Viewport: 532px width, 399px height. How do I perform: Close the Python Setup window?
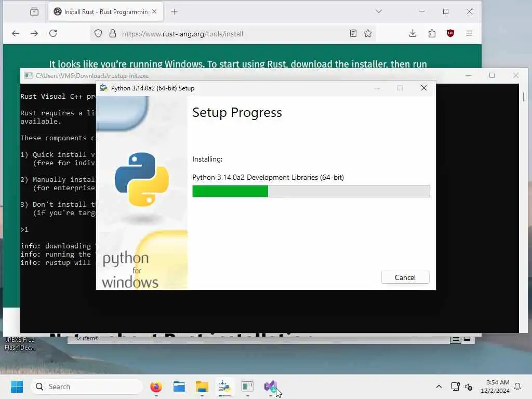click(424, 88)
